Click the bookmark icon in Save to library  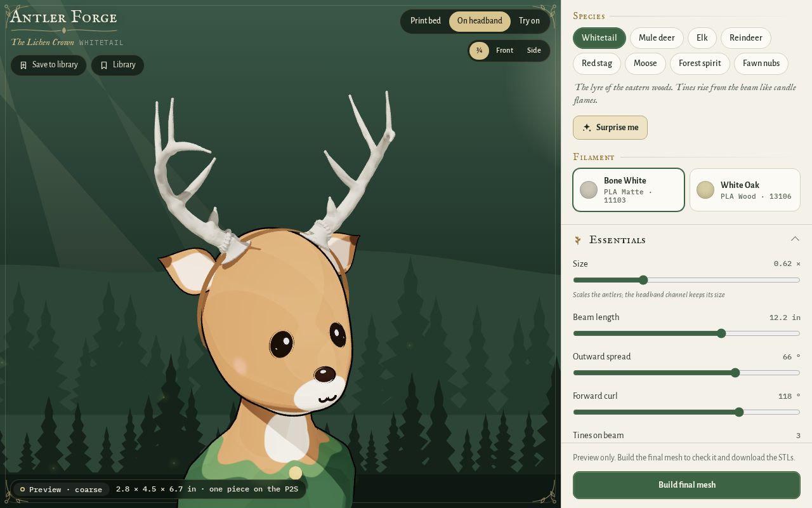pyautogui.click(x=23, y=65)
